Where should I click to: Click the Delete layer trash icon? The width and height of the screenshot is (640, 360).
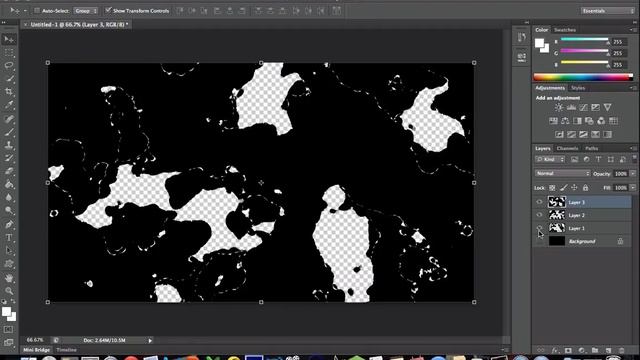tap(622, 350)
